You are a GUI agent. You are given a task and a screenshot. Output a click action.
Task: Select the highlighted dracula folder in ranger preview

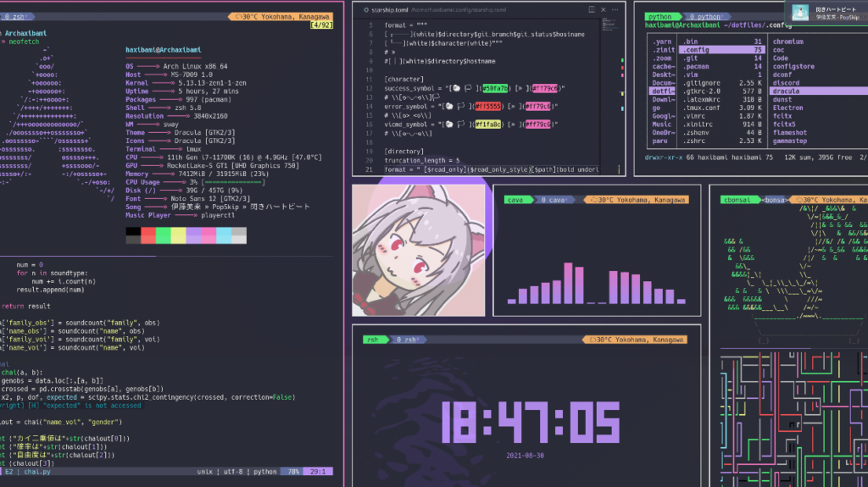pos(819,91)
